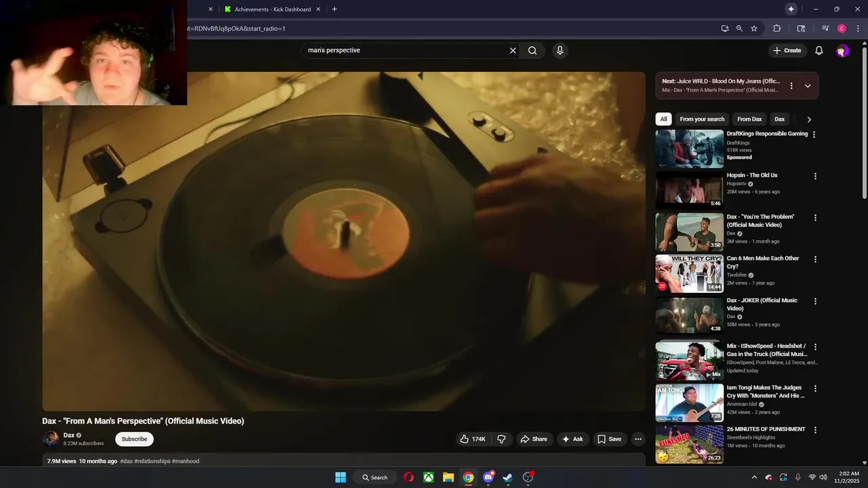The image size is (868, 488).
Task: Open options for Iam Tongi video
Action: click(x=815, y=388)
